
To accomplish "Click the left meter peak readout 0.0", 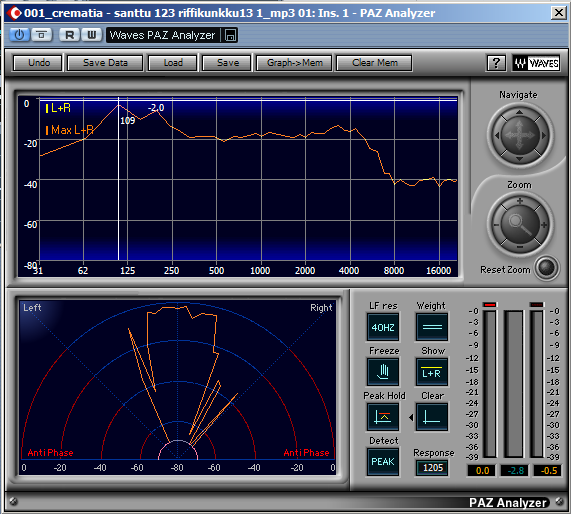I will (482, 470).
